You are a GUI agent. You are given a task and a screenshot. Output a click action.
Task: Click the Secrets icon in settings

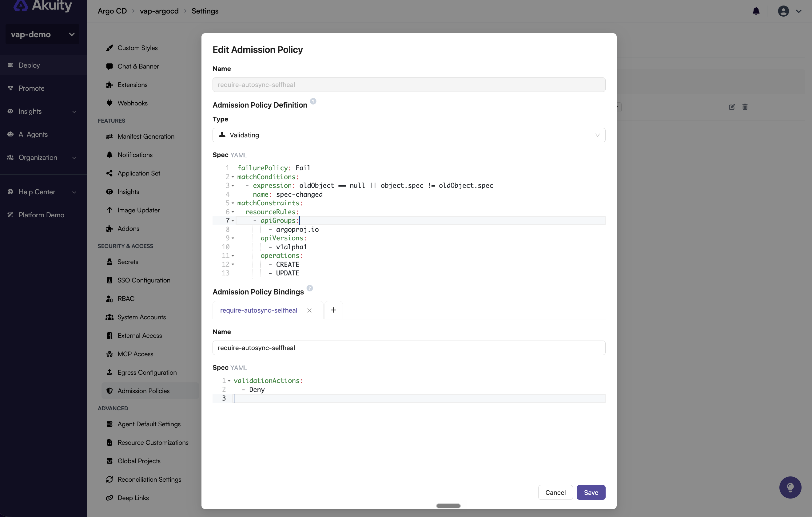109,262
